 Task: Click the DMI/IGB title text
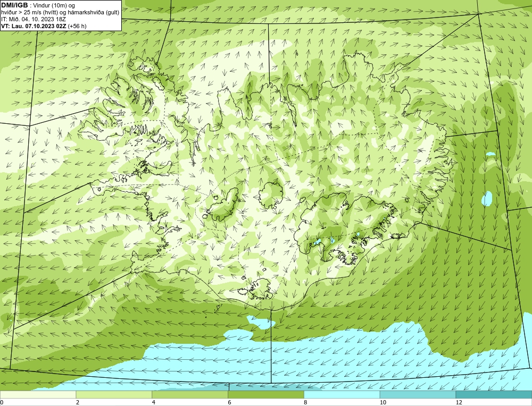point(14,5)
